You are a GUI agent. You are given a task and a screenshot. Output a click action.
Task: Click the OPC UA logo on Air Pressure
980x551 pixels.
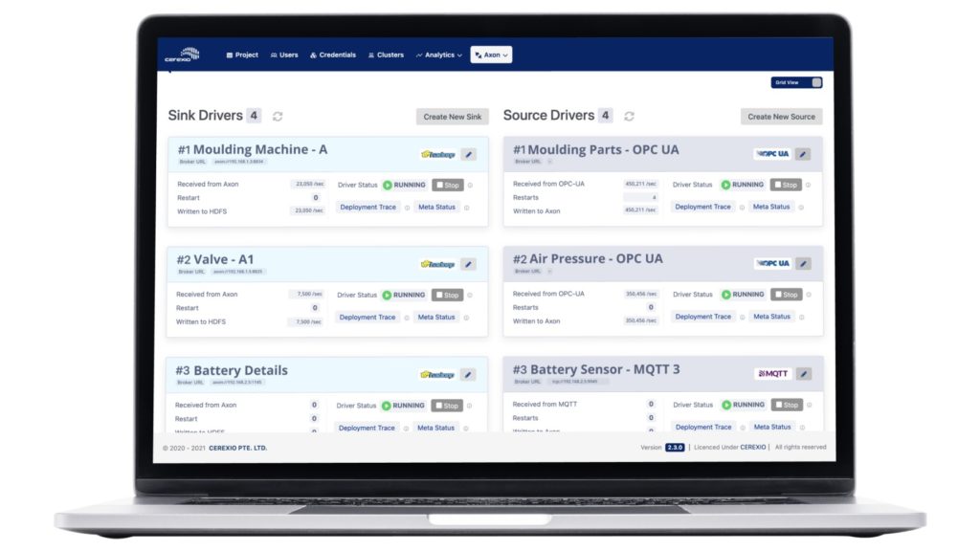click(x=773, y=264)
